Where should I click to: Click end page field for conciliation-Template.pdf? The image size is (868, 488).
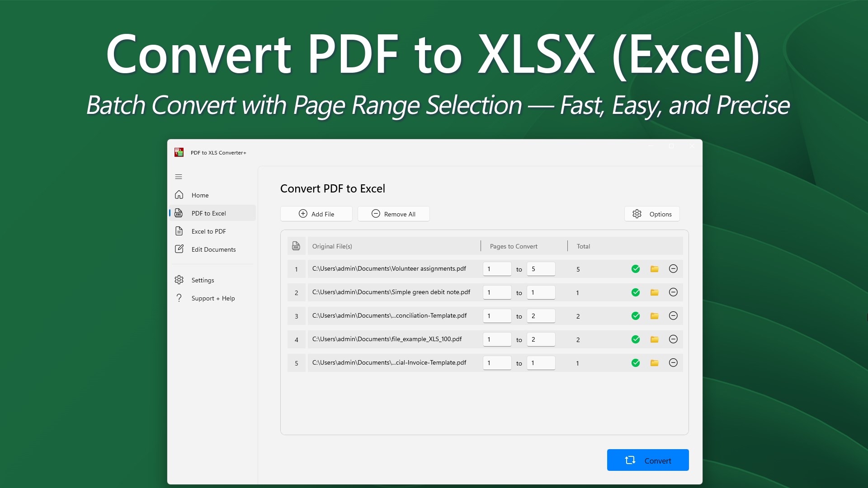point(541,316)
